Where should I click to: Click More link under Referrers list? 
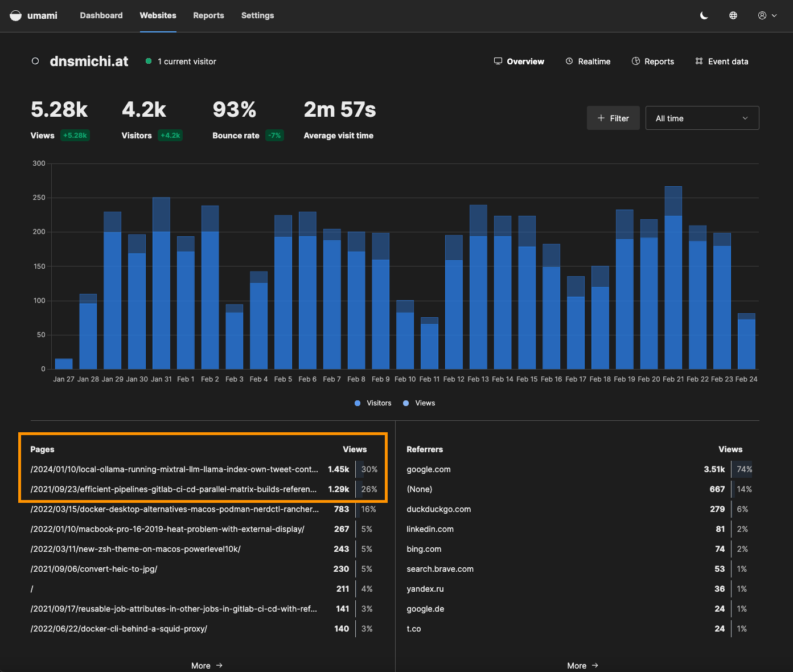582,665
